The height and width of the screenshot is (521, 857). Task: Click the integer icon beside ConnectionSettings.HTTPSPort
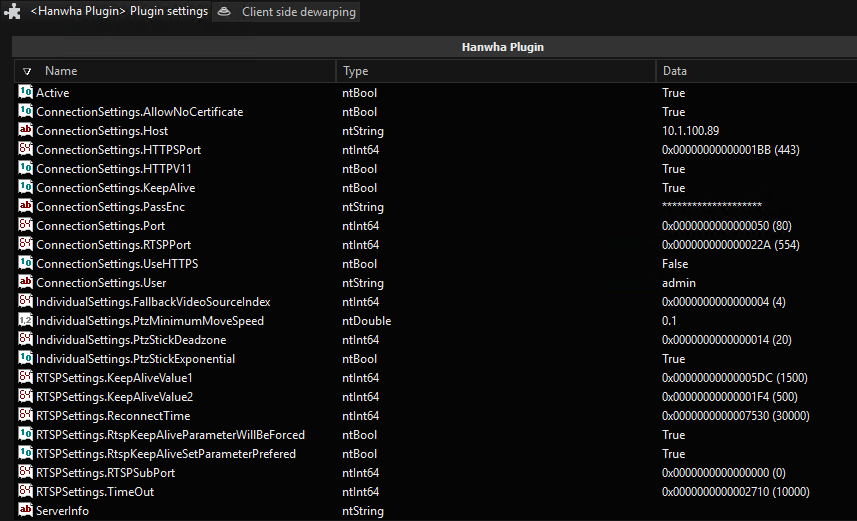click(26, 149)
